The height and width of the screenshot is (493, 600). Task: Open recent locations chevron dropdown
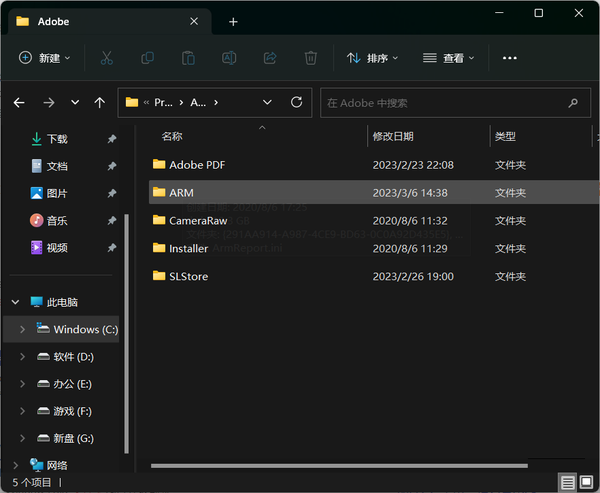point(75,103)
